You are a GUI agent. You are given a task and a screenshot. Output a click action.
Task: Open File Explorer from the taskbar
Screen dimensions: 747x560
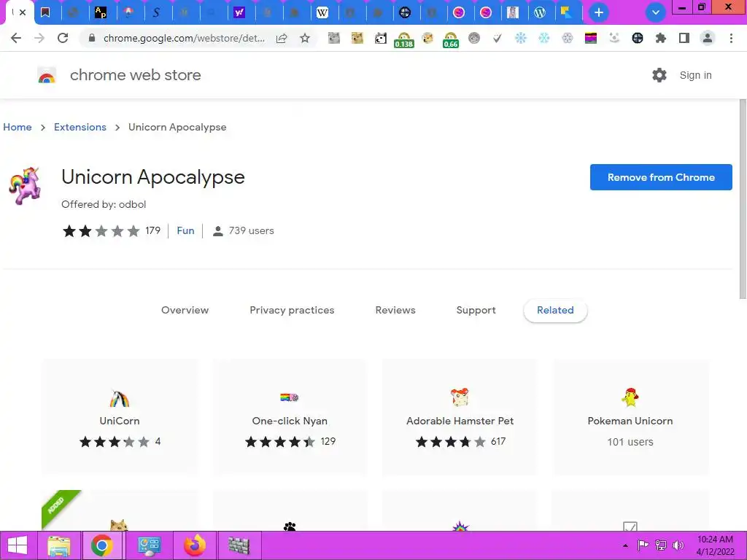[59, 545]
